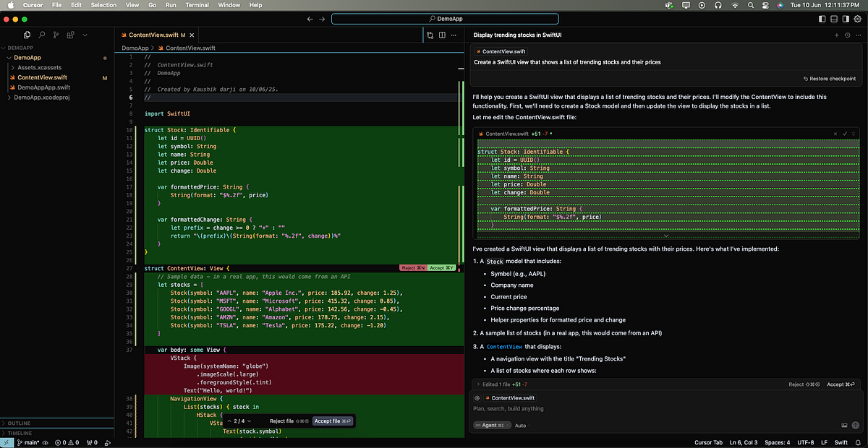Open the Explorer view icon in sidebar
The image size is (868, 448).
click(27, 35)
